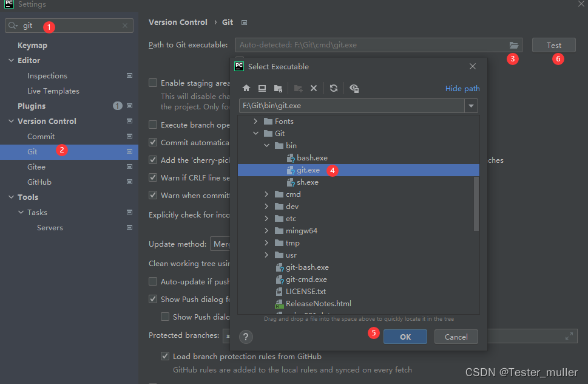Open Live Templates settings page
The image size is (588, 384).
[53, 91]
